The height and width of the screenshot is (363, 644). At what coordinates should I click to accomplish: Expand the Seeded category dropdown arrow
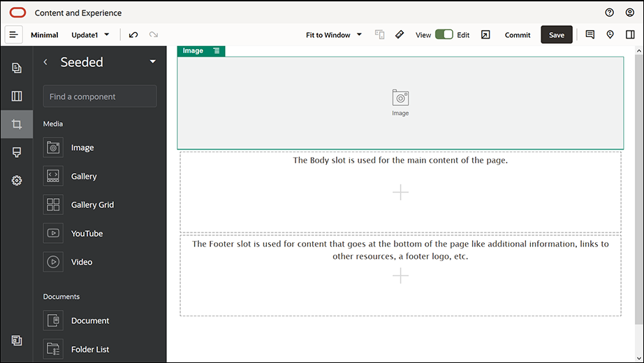(153, 61)
